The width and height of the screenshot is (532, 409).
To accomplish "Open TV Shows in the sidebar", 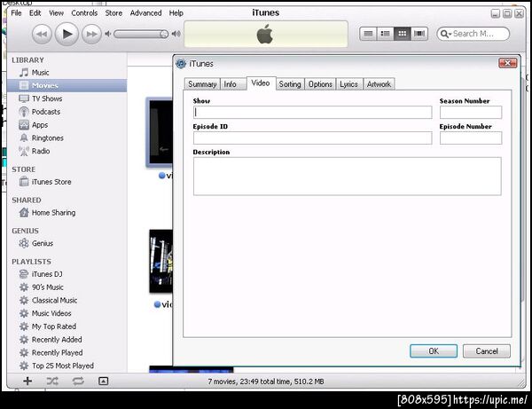I will 66,98.
